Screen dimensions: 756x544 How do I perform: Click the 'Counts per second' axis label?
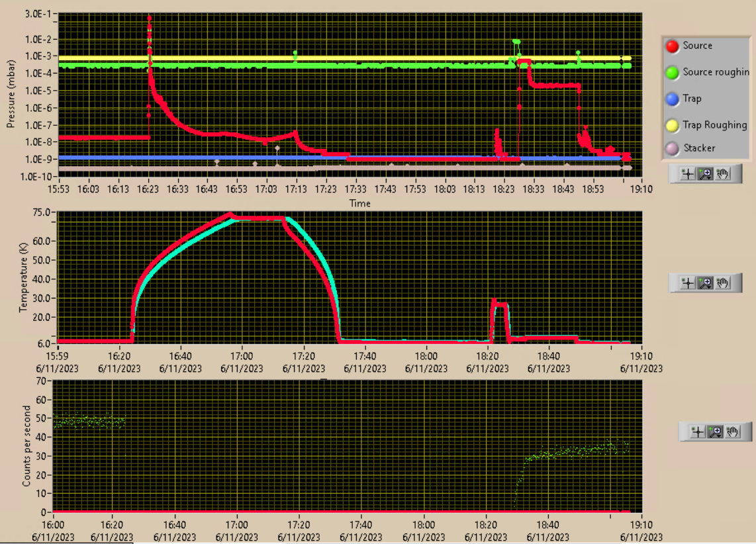[26, 445]
